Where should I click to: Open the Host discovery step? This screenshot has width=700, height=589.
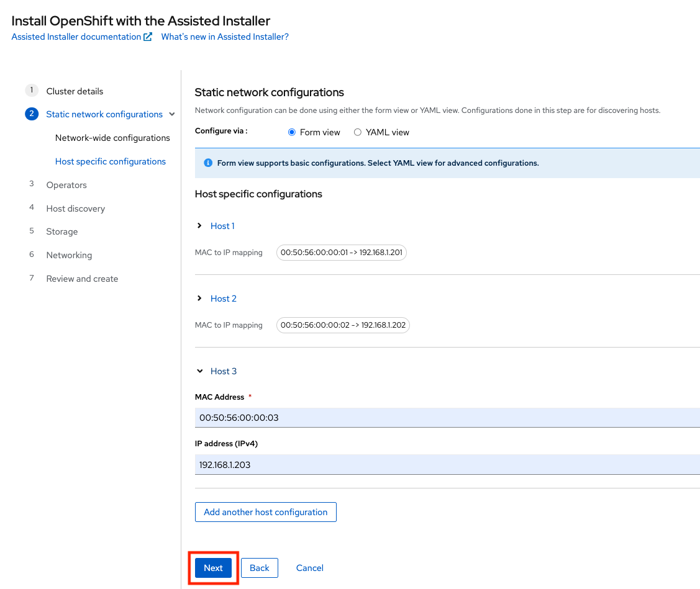click(75, 208)
